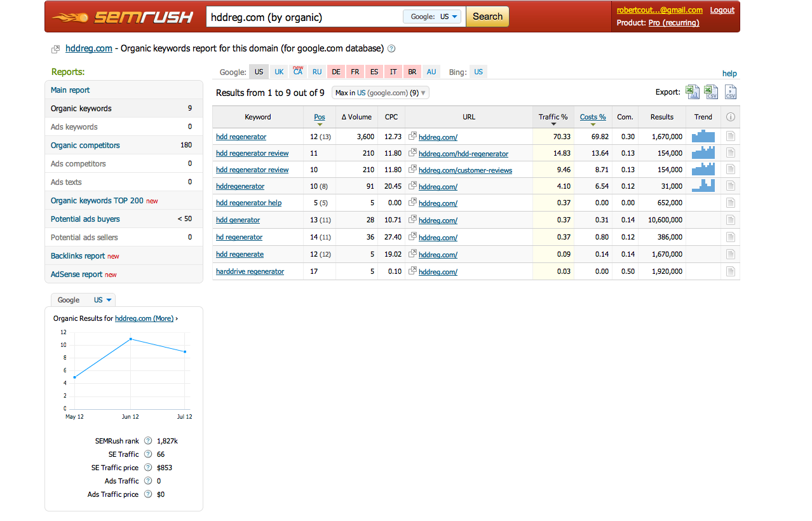
Task: Click the May 12 data point on the organic chart
Action: click(75, 377)
